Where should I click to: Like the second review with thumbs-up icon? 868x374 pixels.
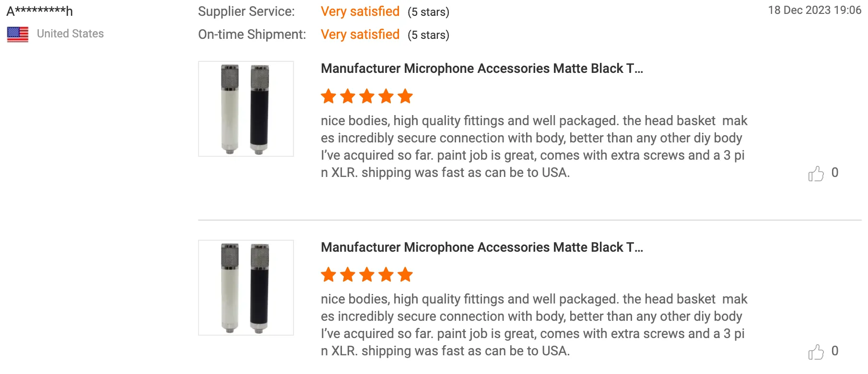[x=816, y=352]
